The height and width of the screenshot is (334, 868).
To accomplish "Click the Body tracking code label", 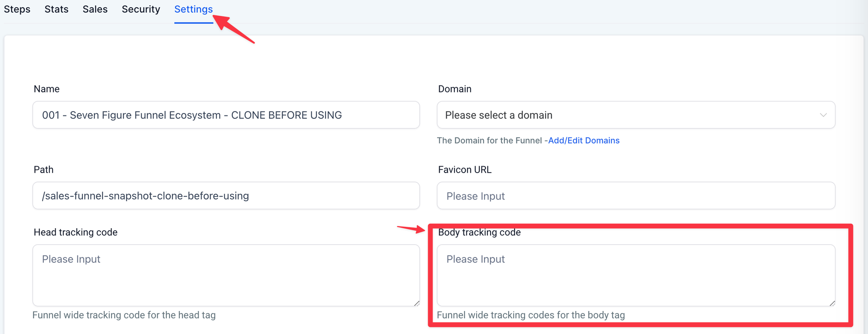I will pos(479,232).
